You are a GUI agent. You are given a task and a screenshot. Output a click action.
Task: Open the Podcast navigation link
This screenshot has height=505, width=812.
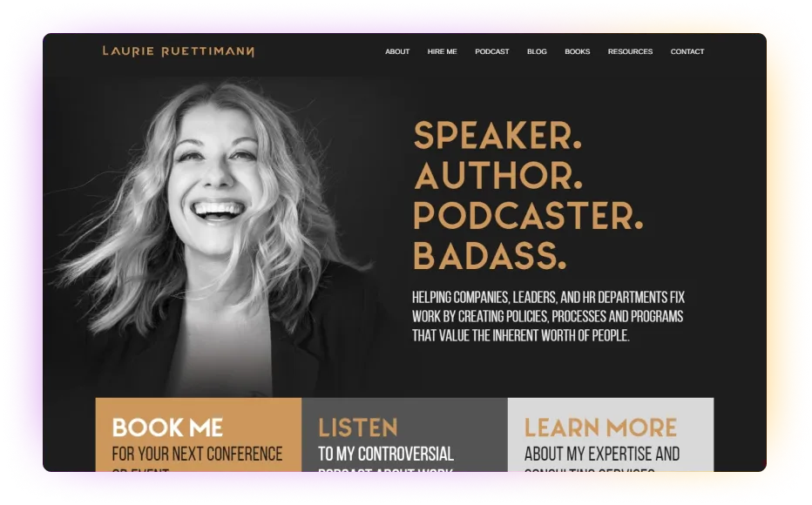pyautogui.click(x=492, y=51)
